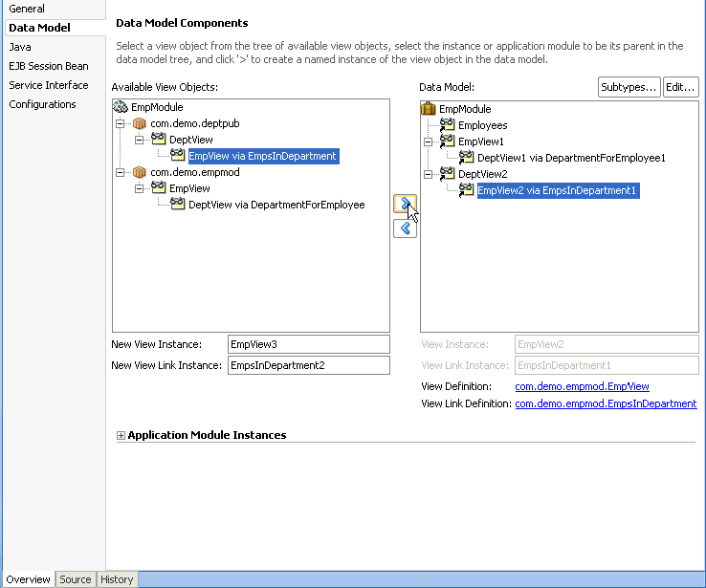Open the EJB Session Bean page
The width and height of the screenshot is (706, 588).
click(49, 66)
